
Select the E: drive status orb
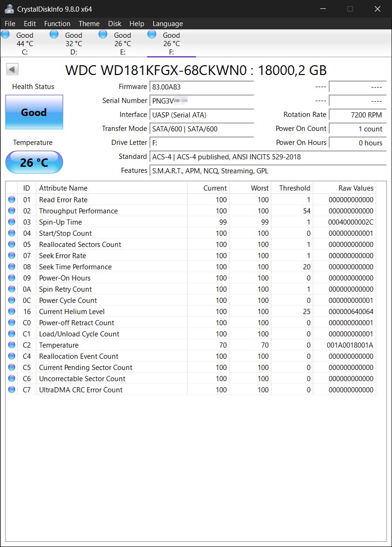[103, 34]
